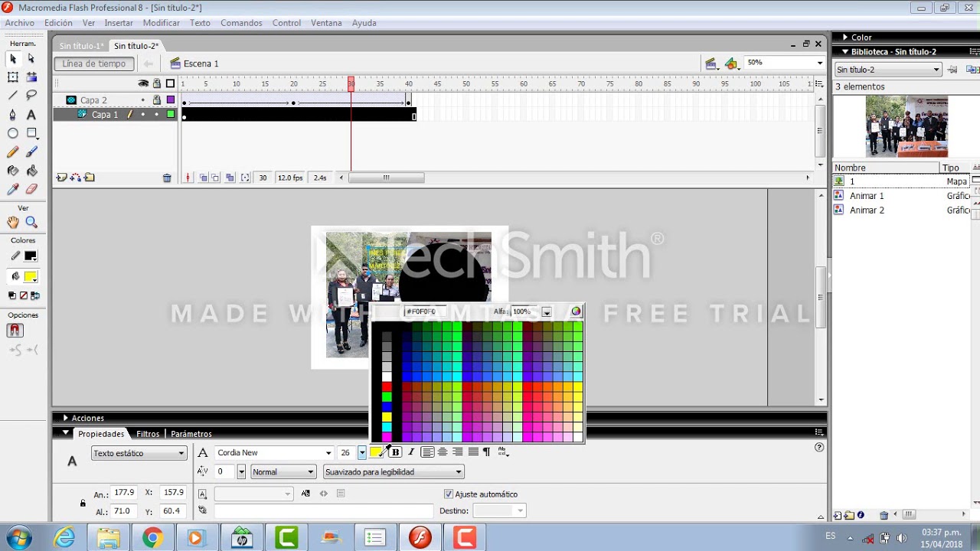The image size is (980, 551).
Task: Select Capa 2 layer in timeline
Action: (93, 100)
